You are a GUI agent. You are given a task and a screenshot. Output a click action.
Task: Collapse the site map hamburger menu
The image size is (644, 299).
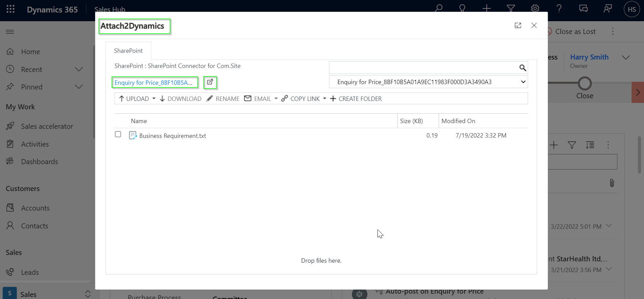pyautogui.click(x=10, y=32)
